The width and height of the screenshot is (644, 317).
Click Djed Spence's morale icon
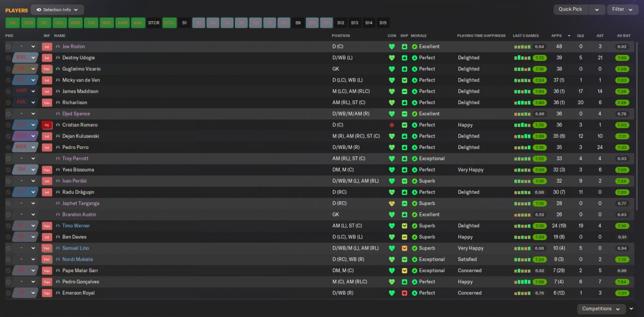pyautogui.click(x=415, y=114)
